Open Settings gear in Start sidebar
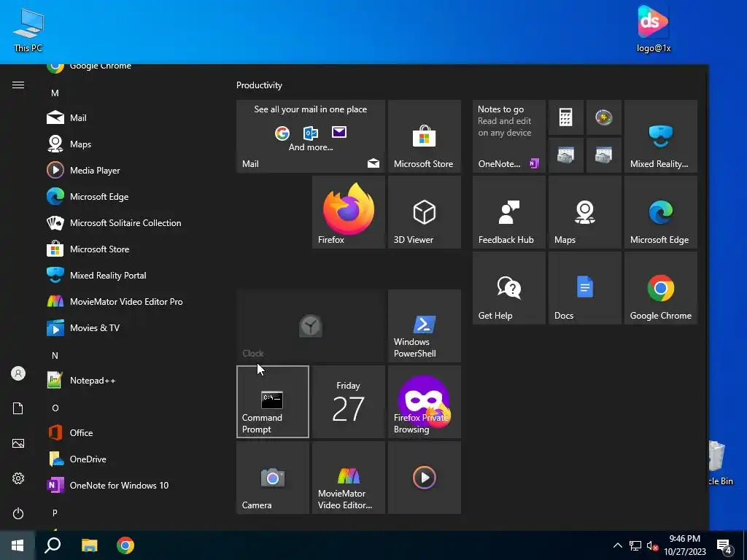 18,478
